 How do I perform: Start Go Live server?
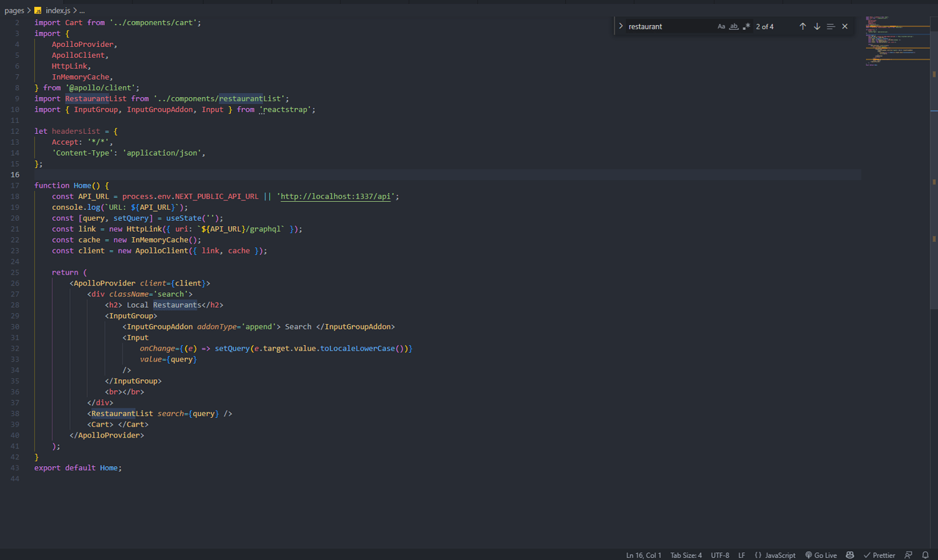point(820,555)
